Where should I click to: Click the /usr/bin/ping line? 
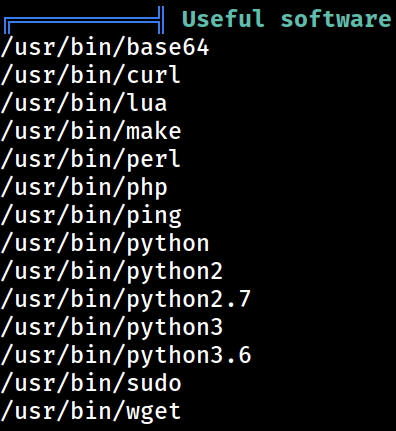pos(91,216)
